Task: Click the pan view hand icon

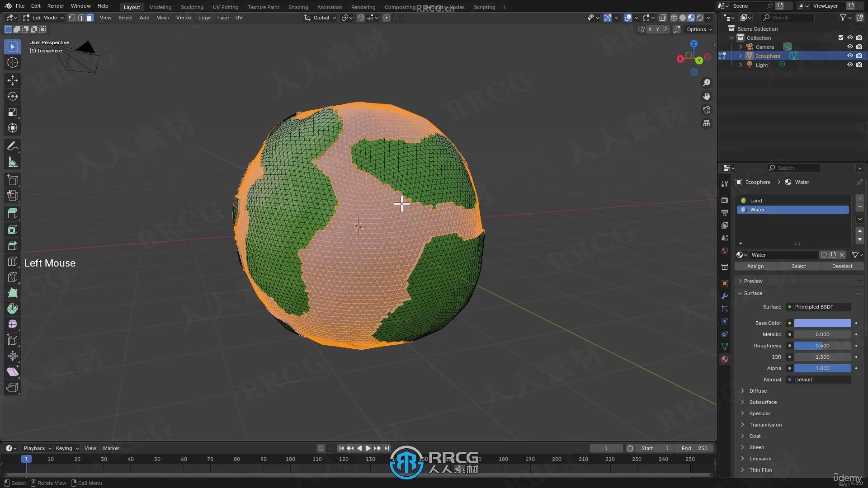Action: tap(707, 96)
